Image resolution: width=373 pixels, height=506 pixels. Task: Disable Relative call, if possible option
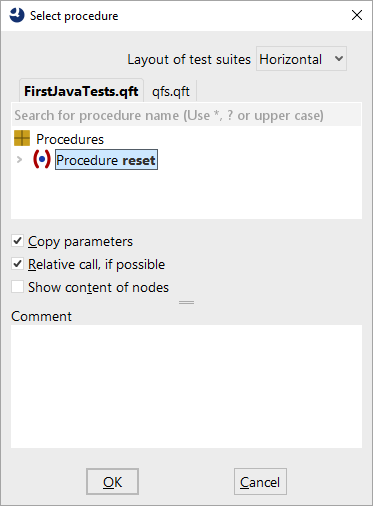pos(17,264)
